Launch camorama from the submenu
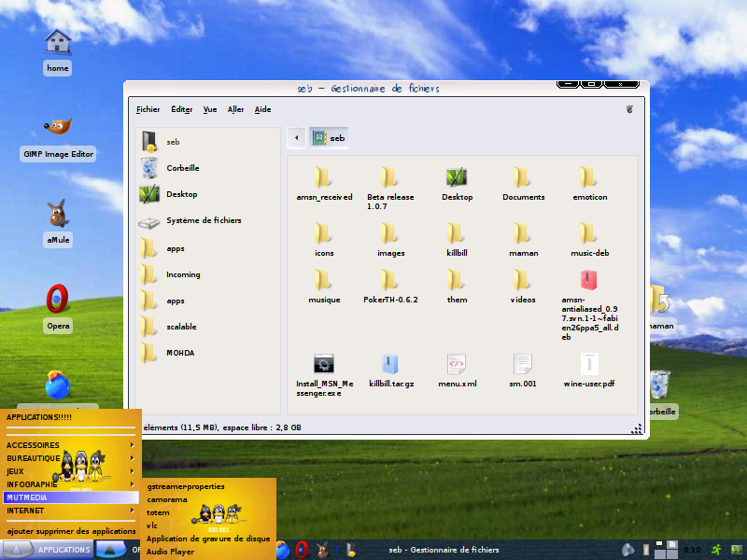The width and height of the screenshot is (747, 560). (208, 499)
